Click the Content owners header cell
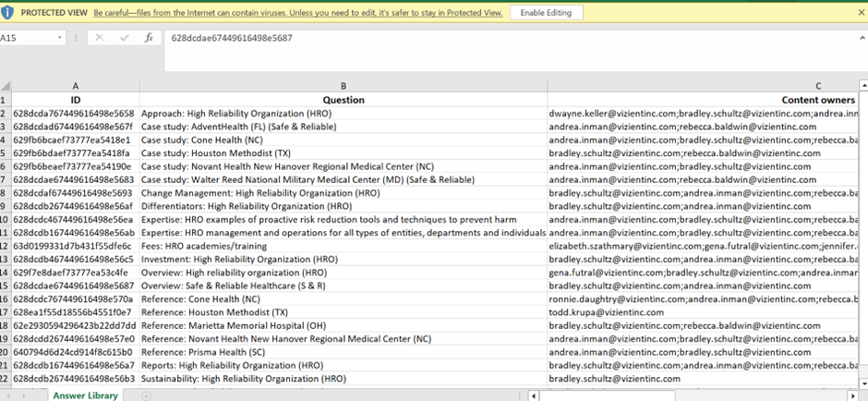 (703, 100)
